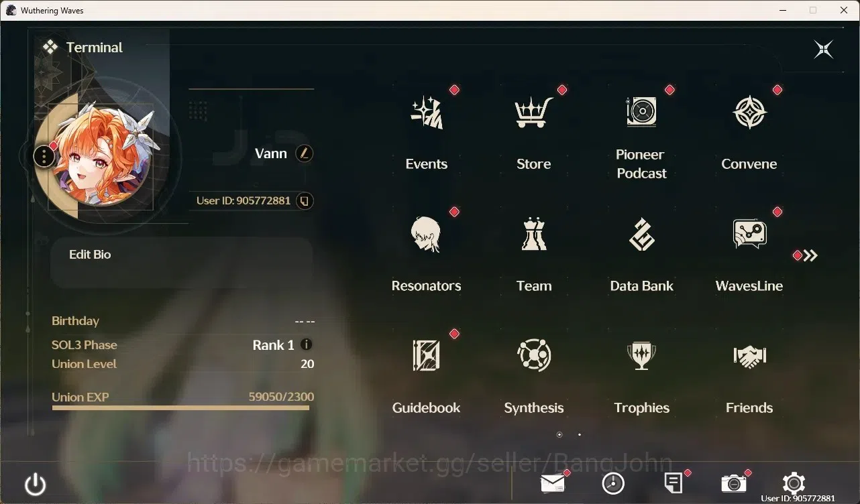Screen dimensions: 860x504
Task: Open the Friends handshake icon
Action: (749, 356)
